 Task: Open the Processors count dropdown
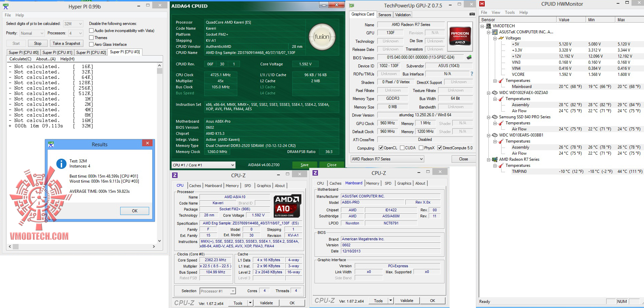click(76, 33)
